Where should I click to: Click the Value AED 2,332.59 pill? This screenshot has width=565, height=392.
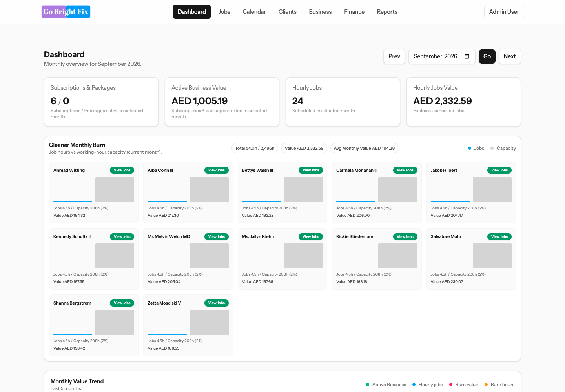pos(304,148)
